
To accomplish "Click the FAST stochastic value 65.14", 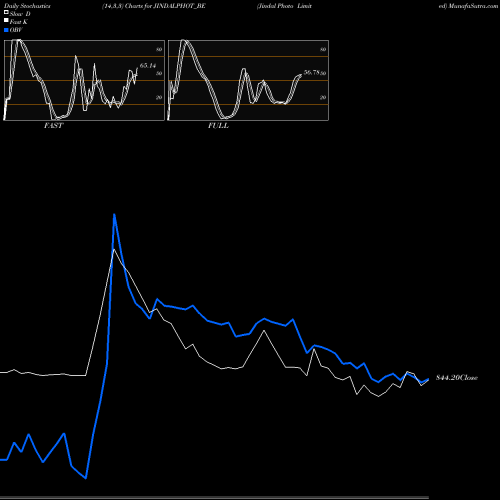I will coord(148,66).
